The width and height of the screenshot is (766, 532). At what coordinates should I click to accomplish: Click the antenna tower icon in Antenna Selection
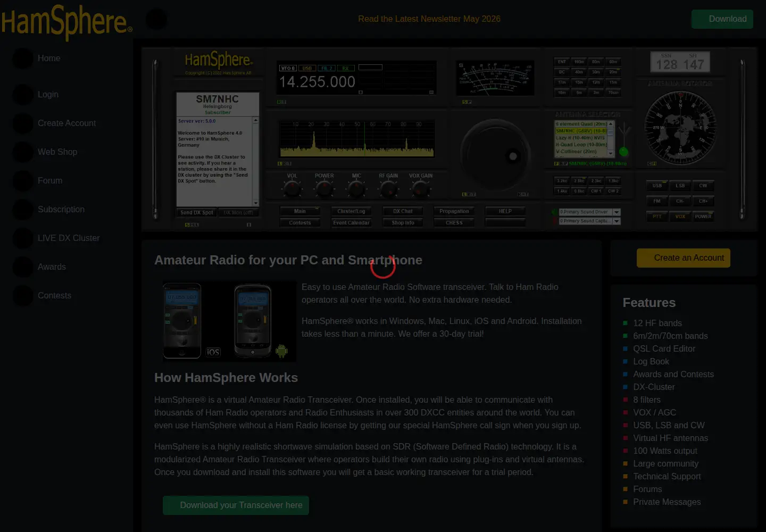[x=623, y=138]
